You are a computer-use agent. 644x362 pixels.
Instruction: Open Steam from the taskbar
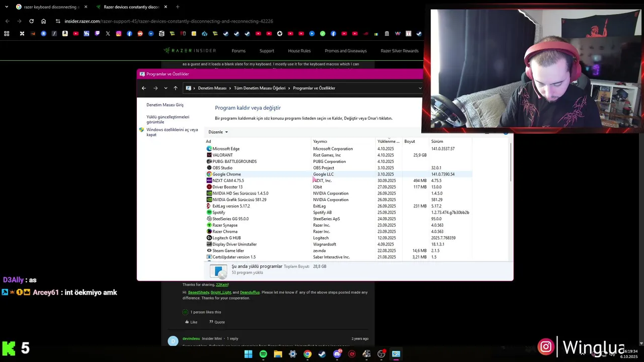pyautogui.click(x=322, y=354)
